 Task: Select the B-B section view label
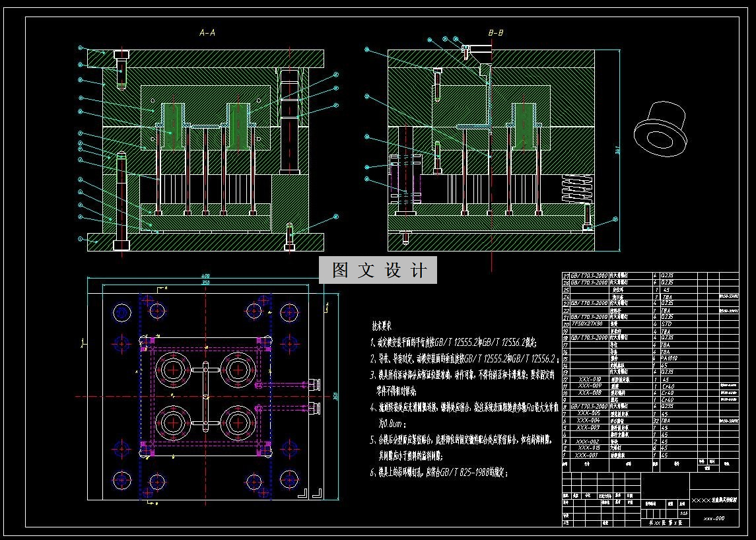click(495, 33)
